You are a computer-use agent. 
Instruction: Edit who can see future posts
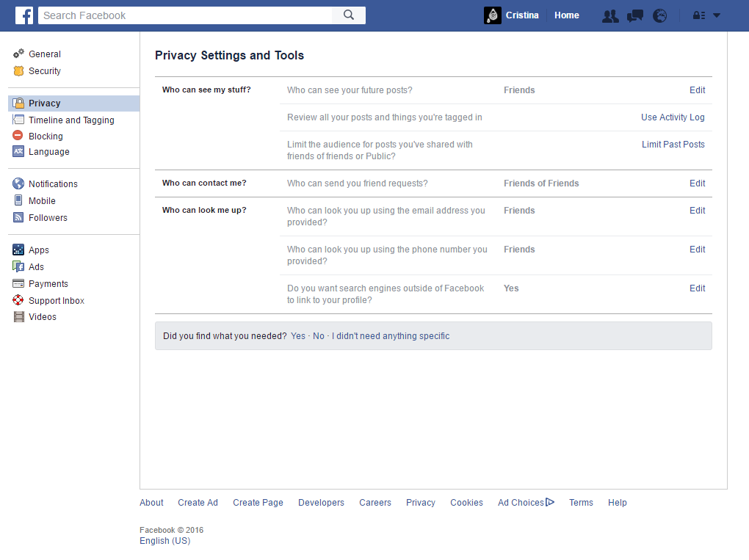(697, 90)
